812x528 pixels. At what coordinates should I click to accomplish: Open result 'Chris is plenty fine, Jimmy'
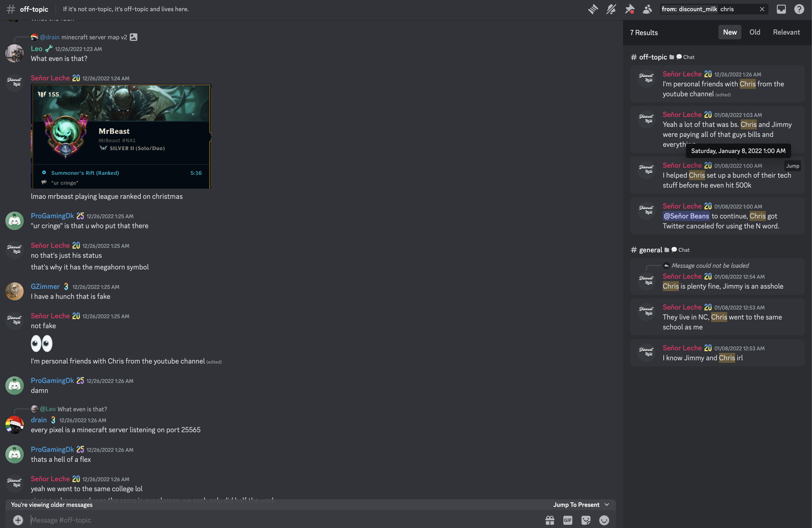(x=717, y=277)
